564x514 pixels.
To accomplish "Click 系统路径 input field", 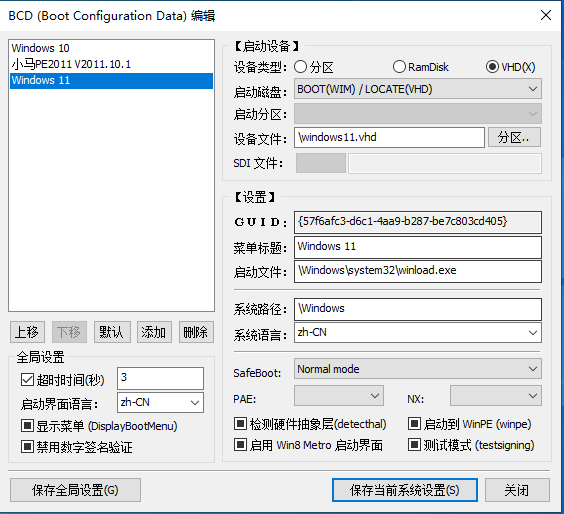I will 418,309.
